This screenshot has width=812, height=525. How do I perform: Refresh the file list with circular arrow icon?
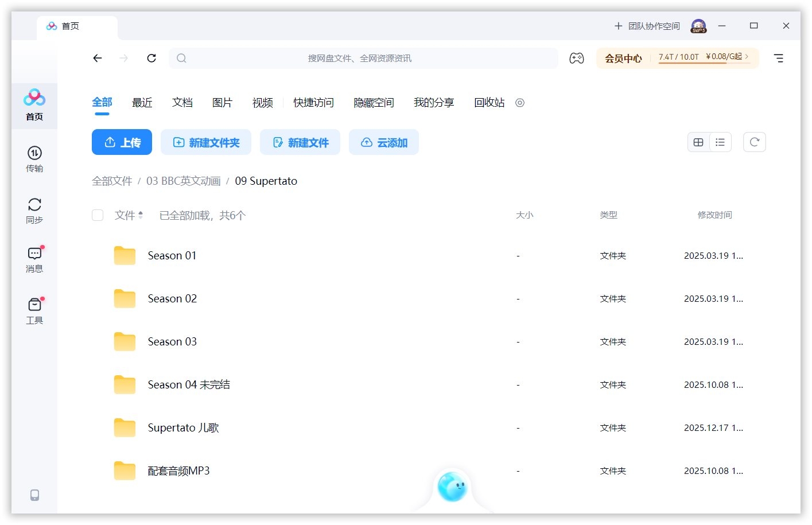click(754, 142)
